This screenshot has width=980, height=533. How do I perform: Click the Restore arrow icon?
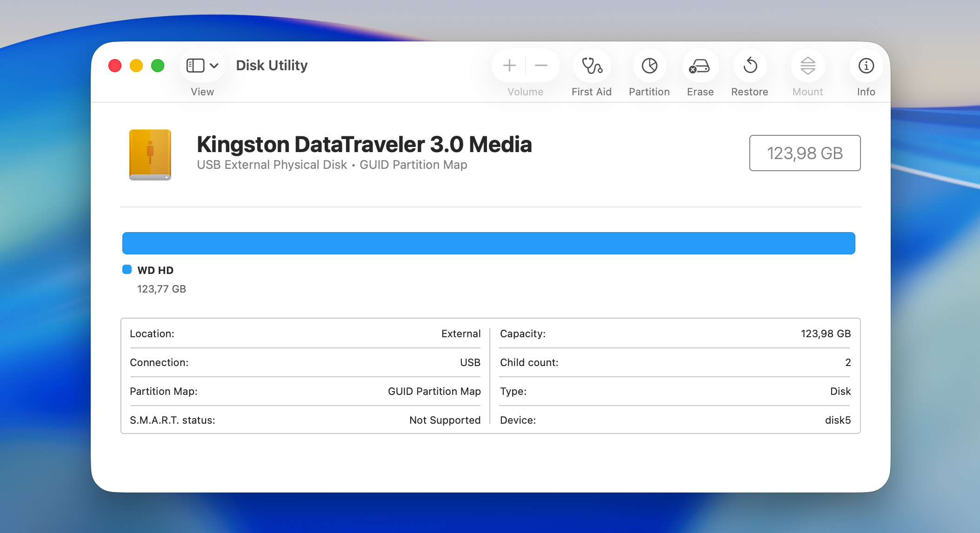[x=750, y=65]
